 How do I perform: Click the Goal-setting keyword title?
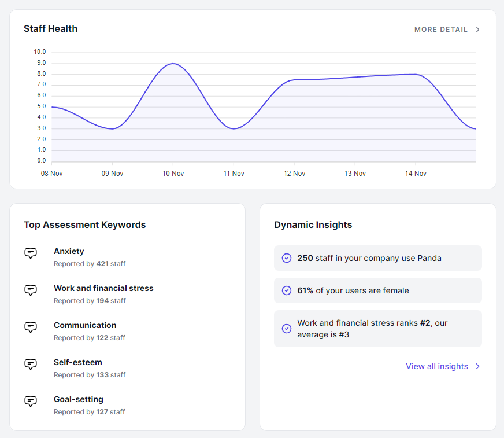pos(79,399)
